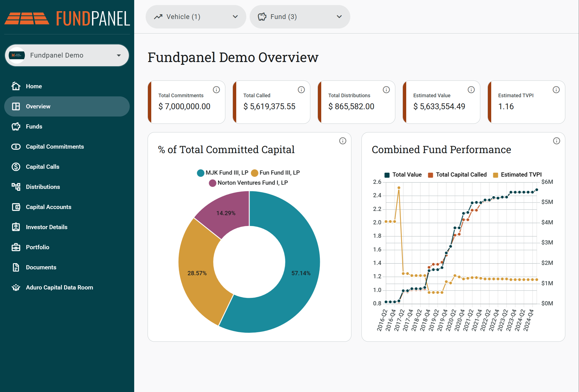The image size is (579, 392).
Task: Open Distributions menu item
Action: click(x=67, y=187)
